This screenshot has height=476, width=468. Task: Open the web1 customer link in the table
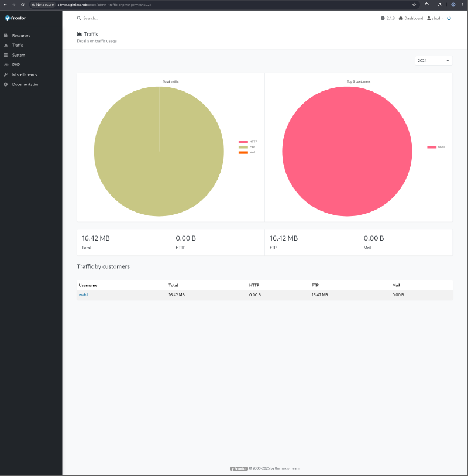point(84,295)
